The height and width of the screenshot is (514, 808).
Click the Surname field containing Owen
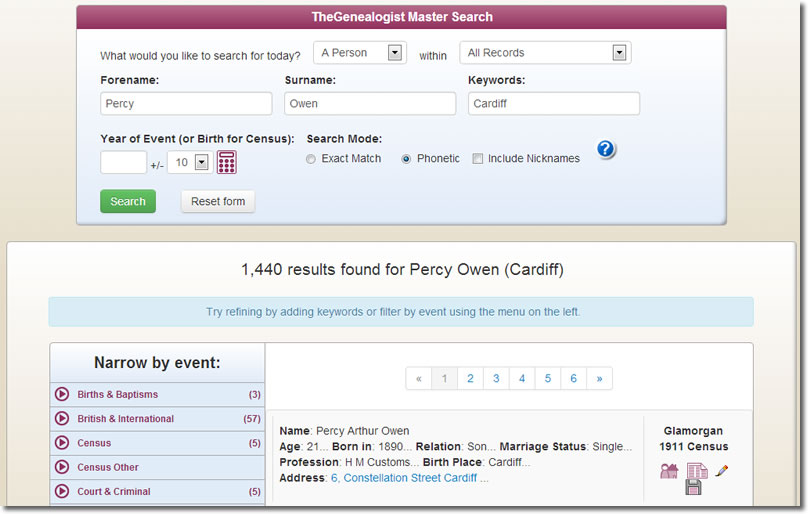(370, 104)
